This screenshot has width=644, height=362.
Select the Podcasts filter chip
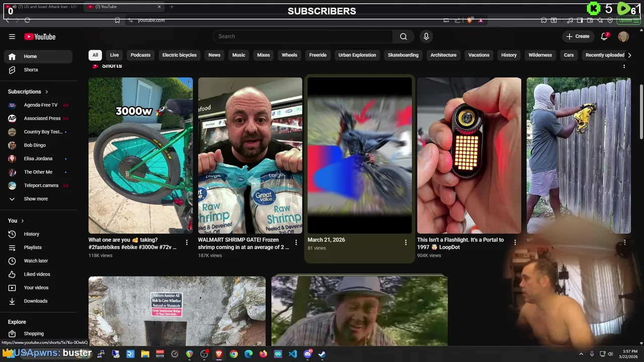point(140,55)
